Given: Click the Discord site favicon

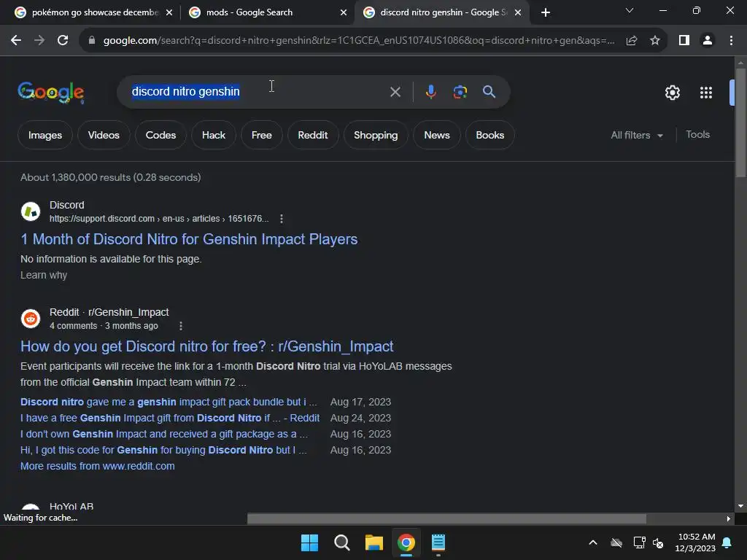Looking at the screenshot, I should pyautogui.click(x=31, y=211).
